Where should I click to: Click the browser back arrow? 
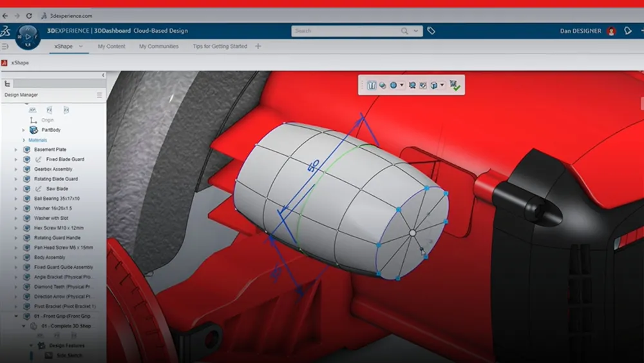point(5,15)
